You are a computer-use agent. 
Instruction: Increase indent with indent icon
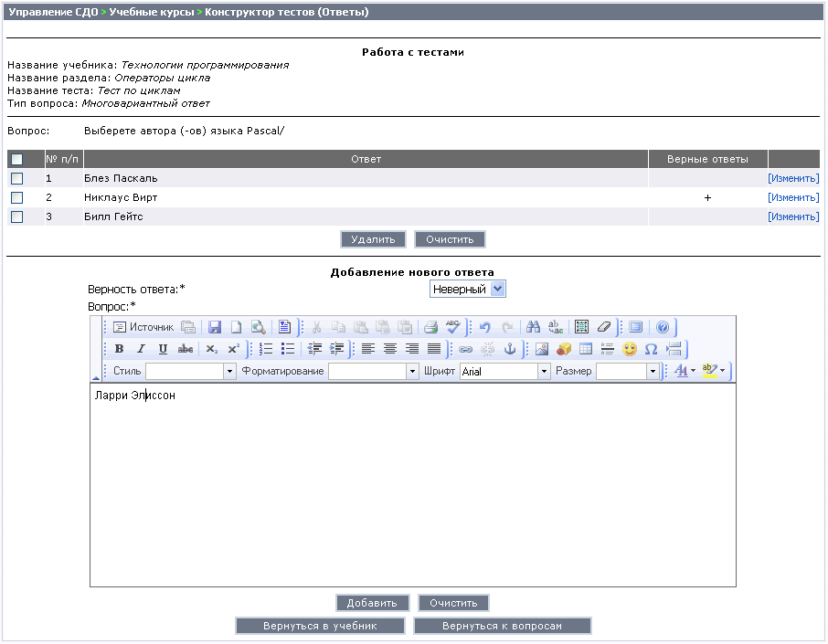[x=336, y=349]
